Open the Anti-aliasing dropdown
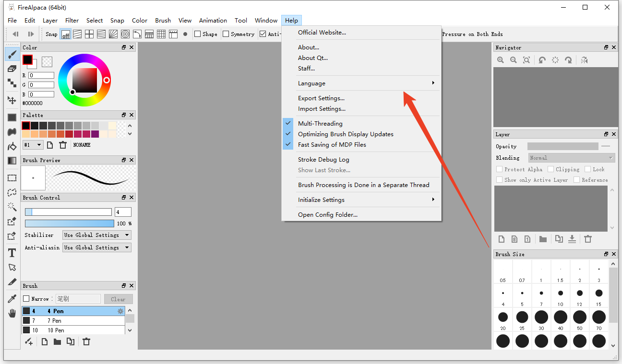Screen dimensions: 622x364 (x=97, y=247)
